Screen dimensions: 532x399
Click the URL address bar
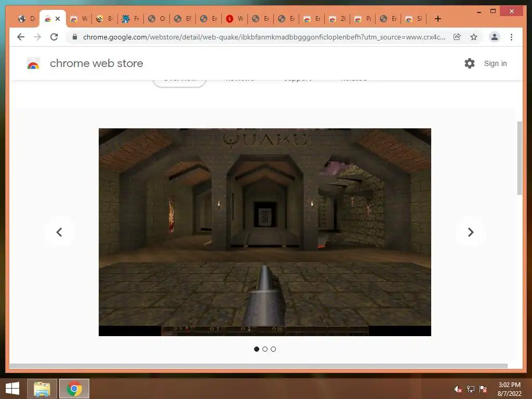click(x=263, y=37)
